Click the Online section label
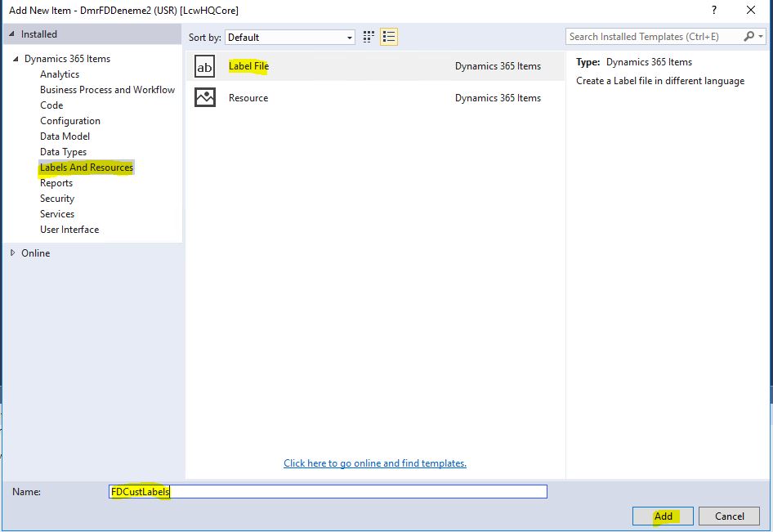 coord(35,253)
